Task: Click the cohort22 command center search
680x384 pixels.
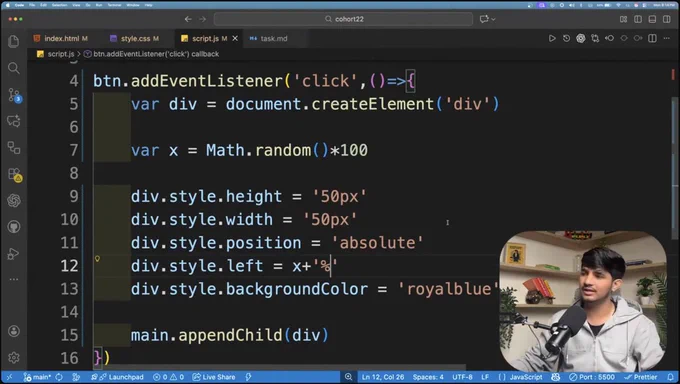Action: [x=343, y=19]
